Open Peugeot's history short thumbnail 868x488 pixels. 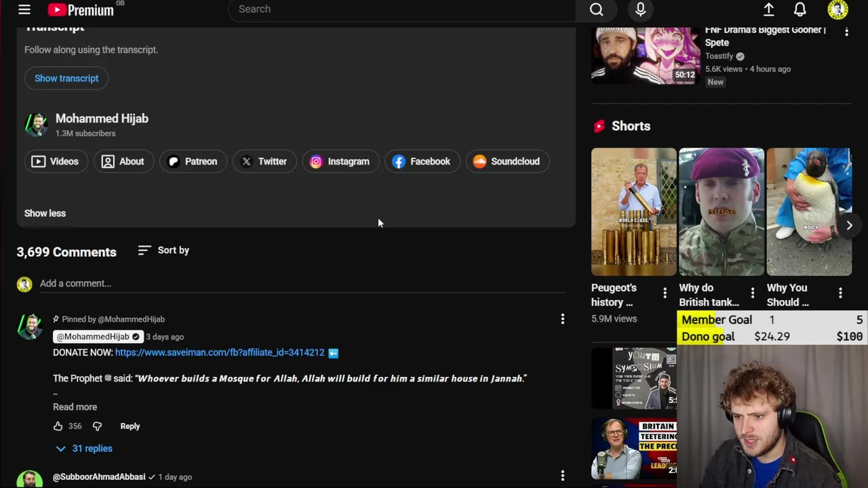tap(633, 211)
